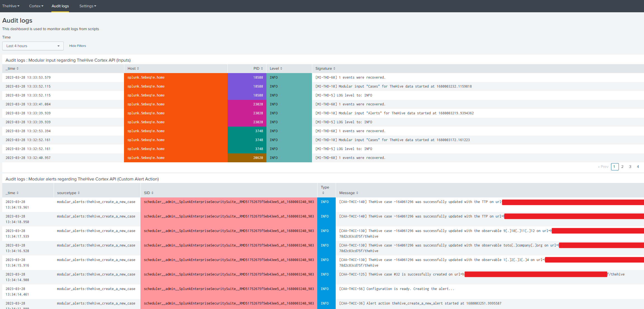Open the Last 4 hours time picker
The height and width of the screenshot is (309, 644).
point(33,46)
